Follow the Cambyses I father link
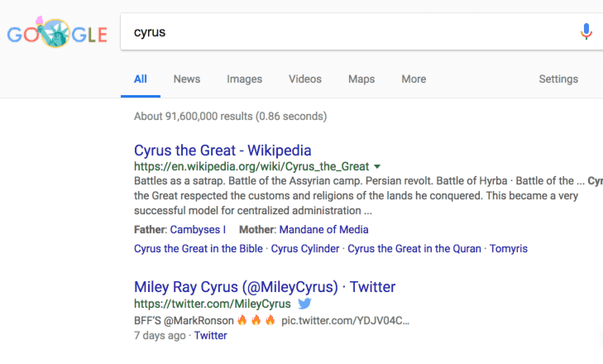603x364 pixels. click(x=198, y=230)
